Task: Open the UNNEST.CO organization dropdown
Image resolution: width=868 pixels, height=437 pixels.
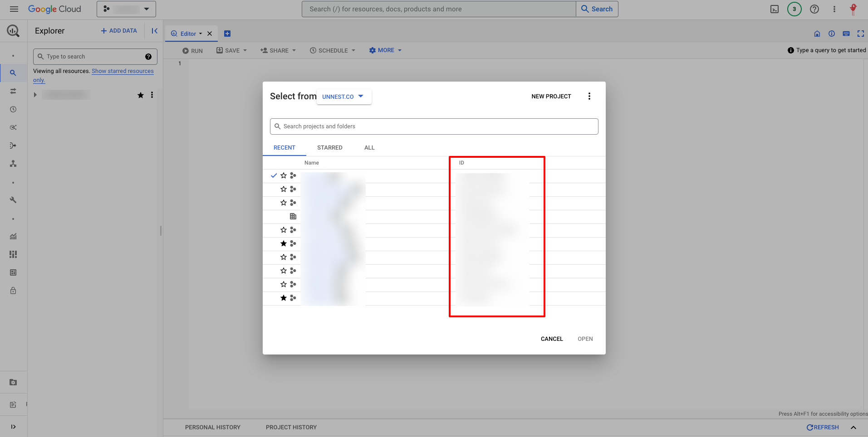Action: 344,97
